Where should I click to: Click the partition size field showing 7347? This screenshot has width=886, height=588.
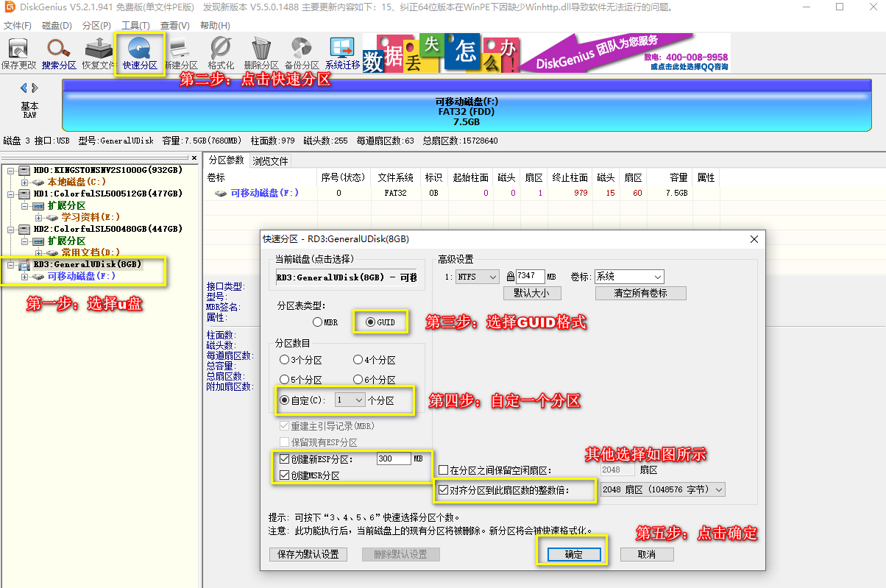click(530, 277)
